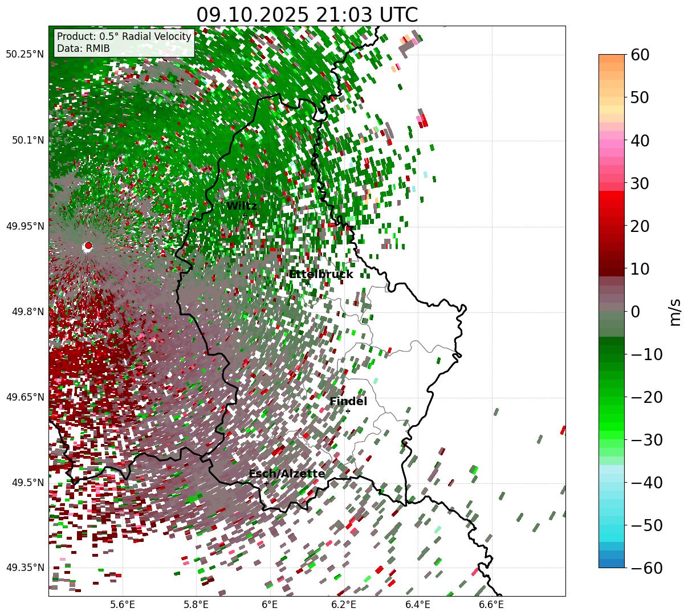This screenshot has height=616, width=688.
Task: Click the colorbar value 30 label
Action: pos(638,183)
